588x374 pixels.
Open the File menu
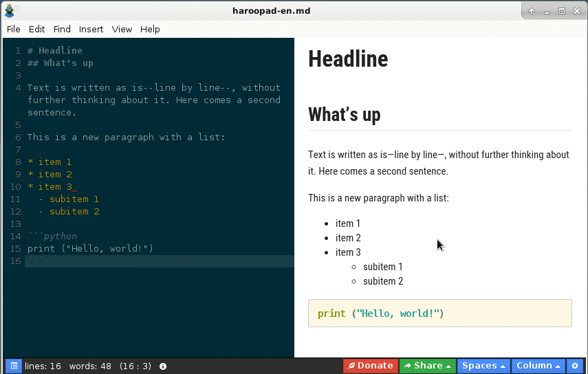tap(14, 30)
